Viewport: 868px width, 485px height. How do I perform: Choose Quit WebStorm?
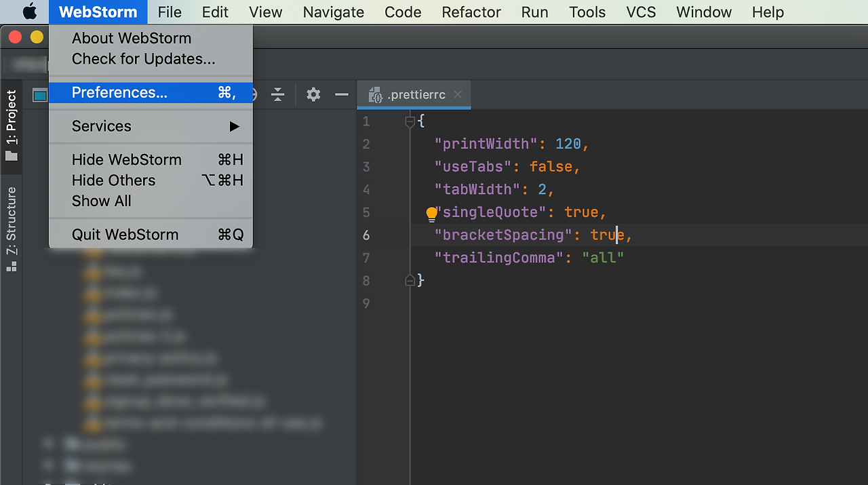coord(151,235)
